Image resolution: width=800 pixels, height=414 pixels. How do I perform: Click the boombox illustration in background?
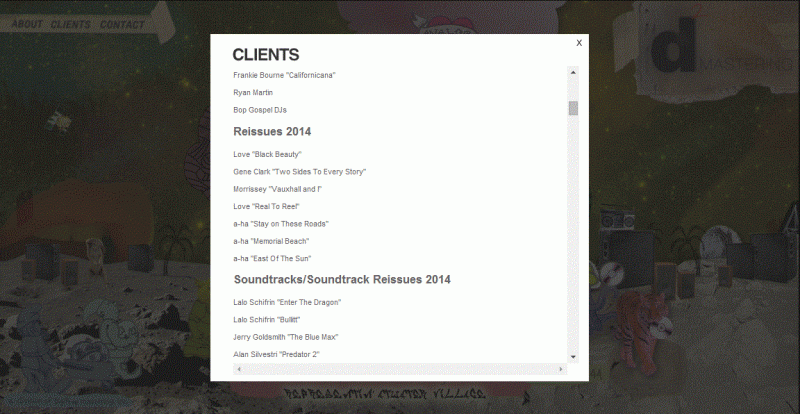point(617,218)
